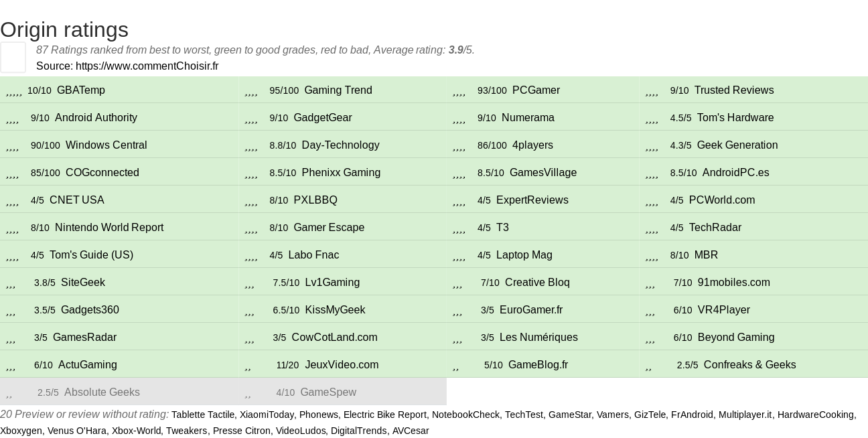
Task: Open the GadgetGear rating entry
Action: click(323, 118)
